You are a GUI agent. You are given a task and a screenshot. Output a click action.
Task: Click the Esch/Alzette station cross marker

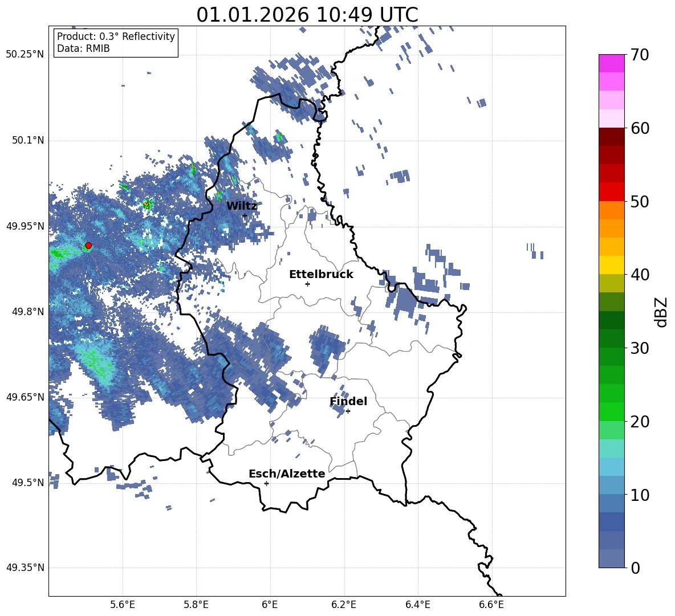pyautogui.click(x=266, y=483)
